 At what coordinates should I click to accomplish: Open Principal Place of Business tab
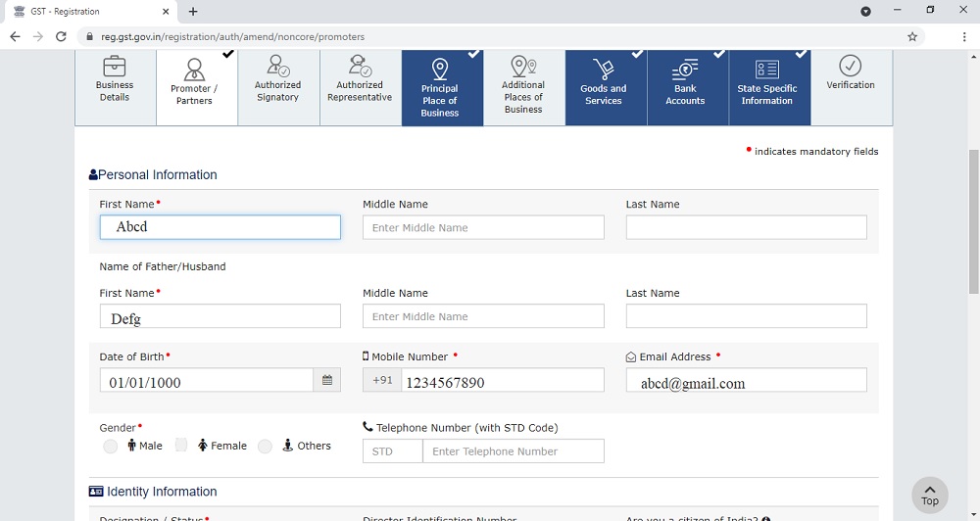(443, 87)
